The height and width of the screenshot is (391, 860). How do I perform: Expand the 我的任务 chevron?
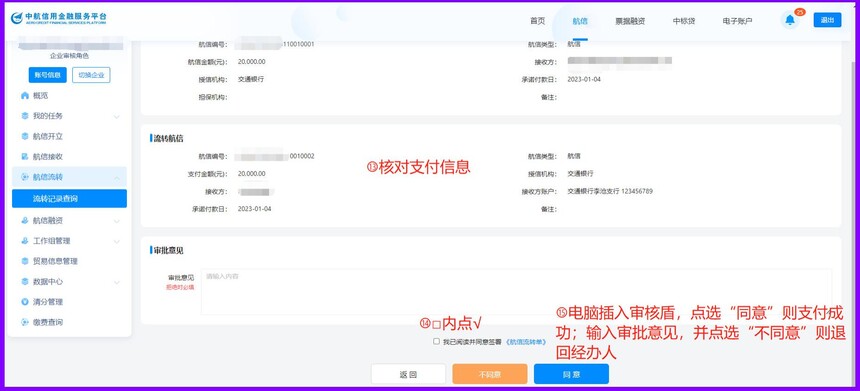116,116
